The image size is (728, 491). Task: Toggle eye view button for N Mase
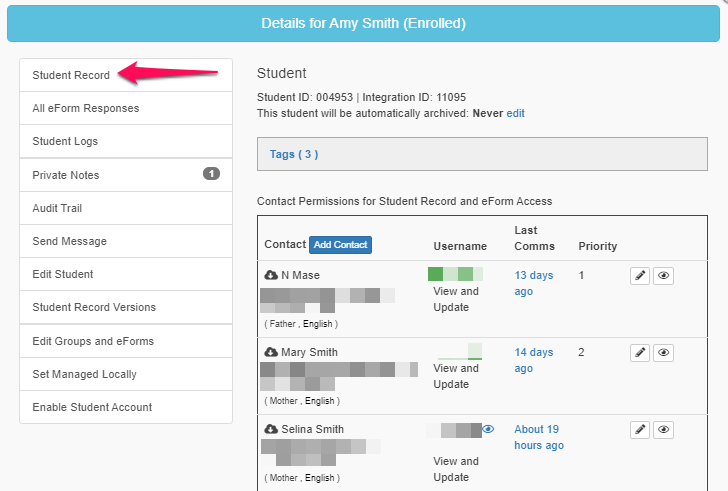663,276
